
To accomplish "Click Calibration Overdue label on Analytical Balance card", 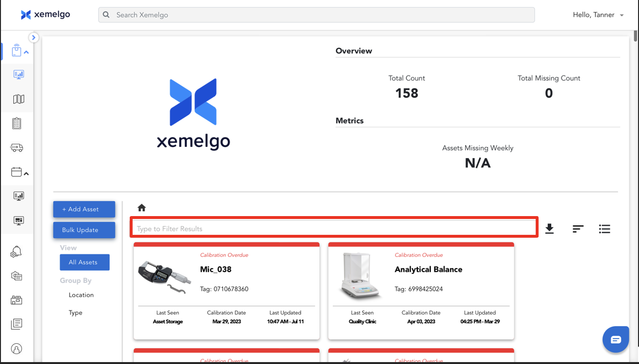I will [x=418, y=255].
